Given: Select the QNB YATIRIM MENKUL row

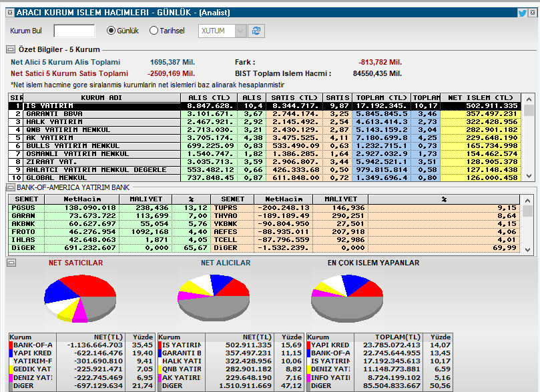Looking at the screenshot, I should (x=264, y=129).
